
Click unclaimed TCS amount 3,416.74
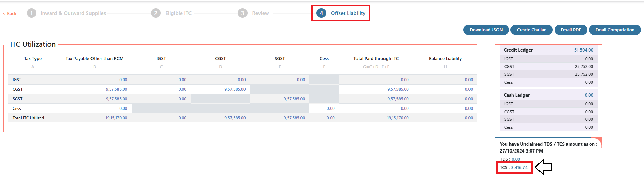coord(519,168)
